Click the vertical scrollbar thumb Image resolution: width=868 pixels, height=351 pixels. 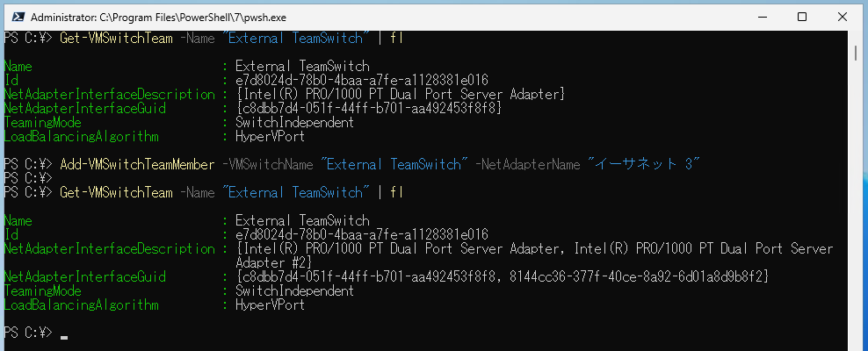[x=857, y=54]
